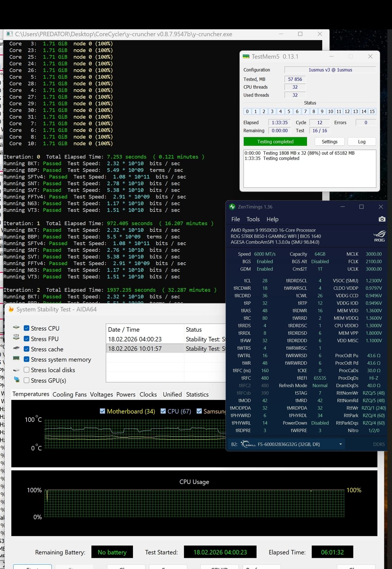
Task: Click the AIDA64 flame title icon
Action: tap(11, 309)
